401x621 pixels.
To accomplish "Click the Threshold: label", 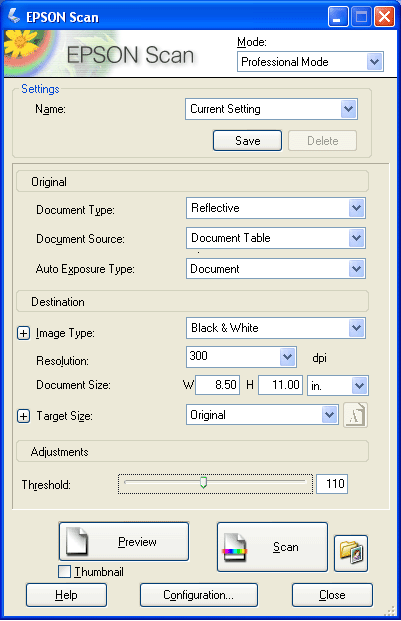I will pyautogui.click(x=46, y=484).
